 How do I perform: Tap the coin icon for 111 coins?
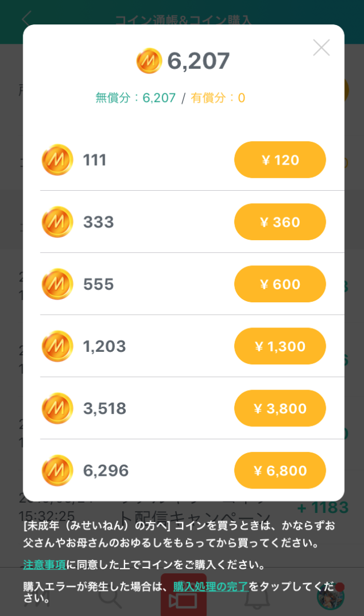click(57, 160)
